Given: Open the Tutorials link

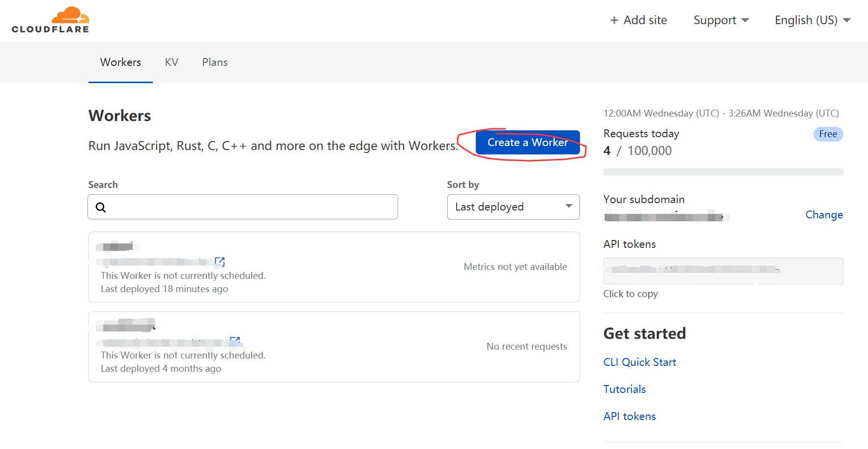Looking at the screenshot, I should [624, 389].
